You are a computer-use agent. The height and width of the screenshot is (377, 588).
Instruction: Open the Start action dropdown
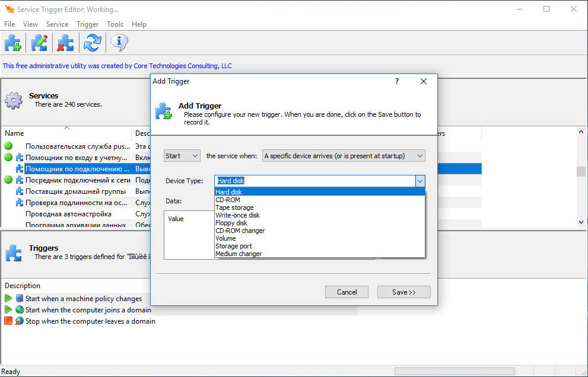coord(182,156)
